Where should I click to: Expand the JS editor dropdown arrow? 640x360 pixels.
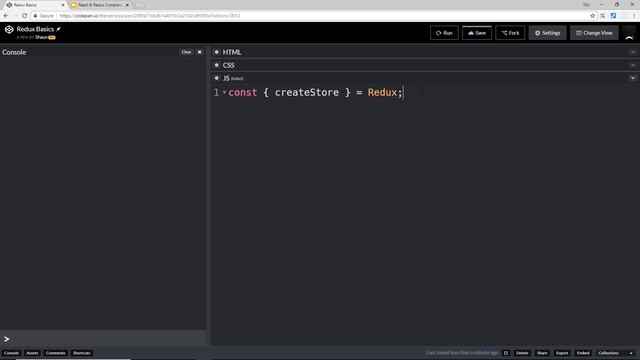point(633,78)
